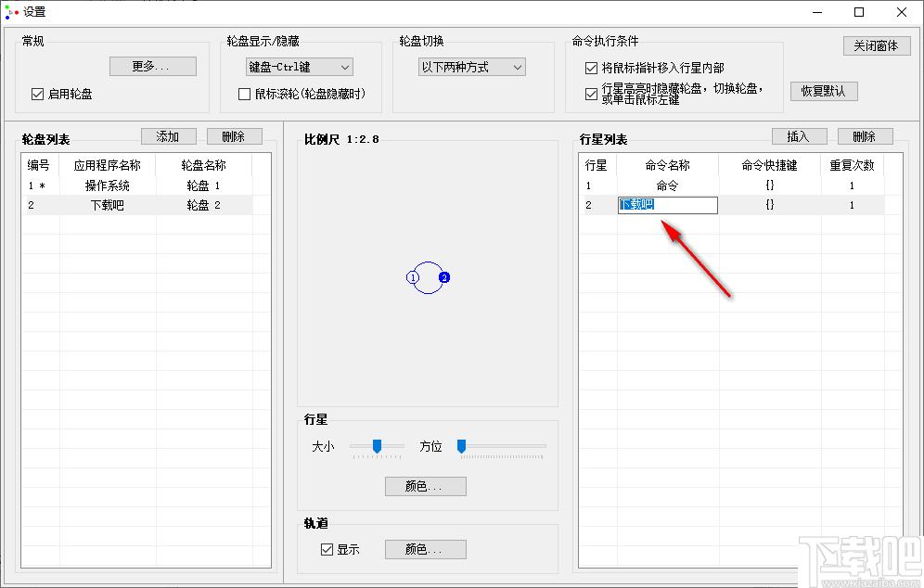The height and width of the screenshot is (588, 924).
Task: Select 下载吧 row in wheel list
Action: 136,205
